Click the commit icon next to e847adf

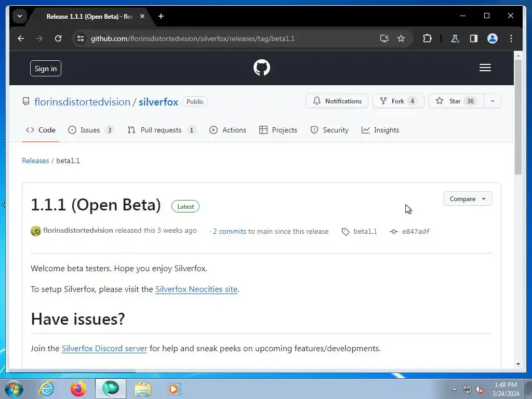coord(394,231)
